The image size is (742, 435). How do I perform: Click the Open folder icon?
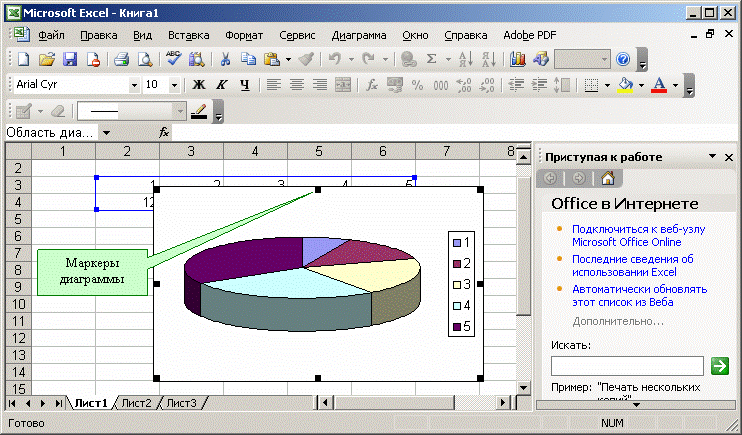(x=46, y=60)
